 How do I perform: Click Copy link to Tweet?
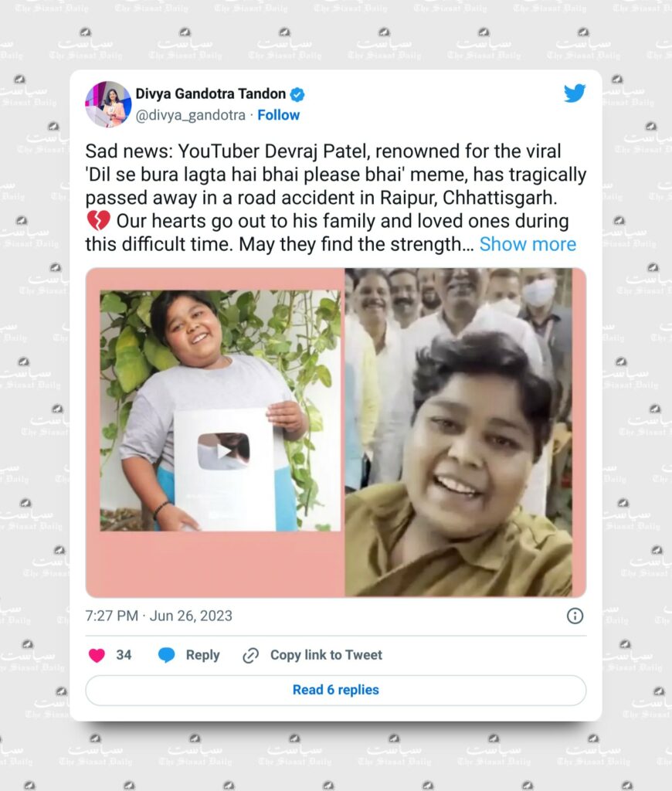click(327, 655)
